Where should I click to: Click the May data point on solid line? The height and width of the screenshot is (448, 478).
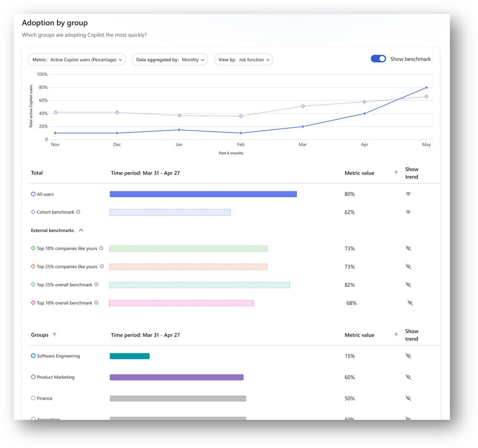click(x=426, y=87)
